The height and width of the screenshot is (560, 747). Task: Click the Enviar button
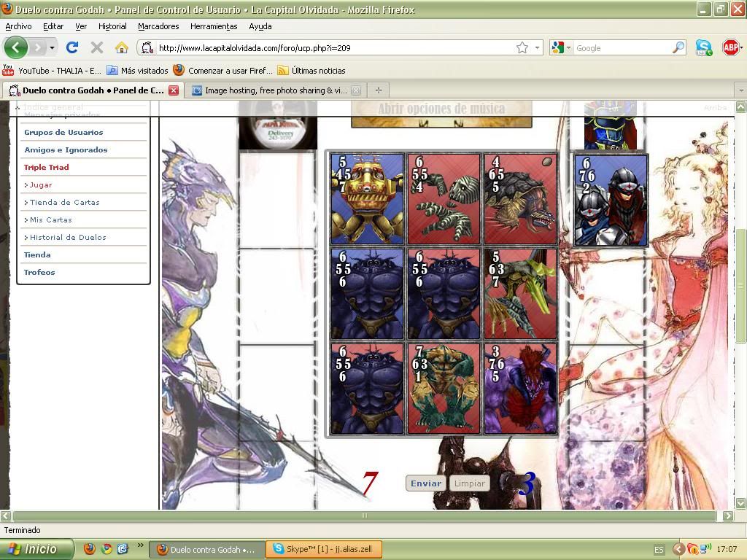(426, 483)
